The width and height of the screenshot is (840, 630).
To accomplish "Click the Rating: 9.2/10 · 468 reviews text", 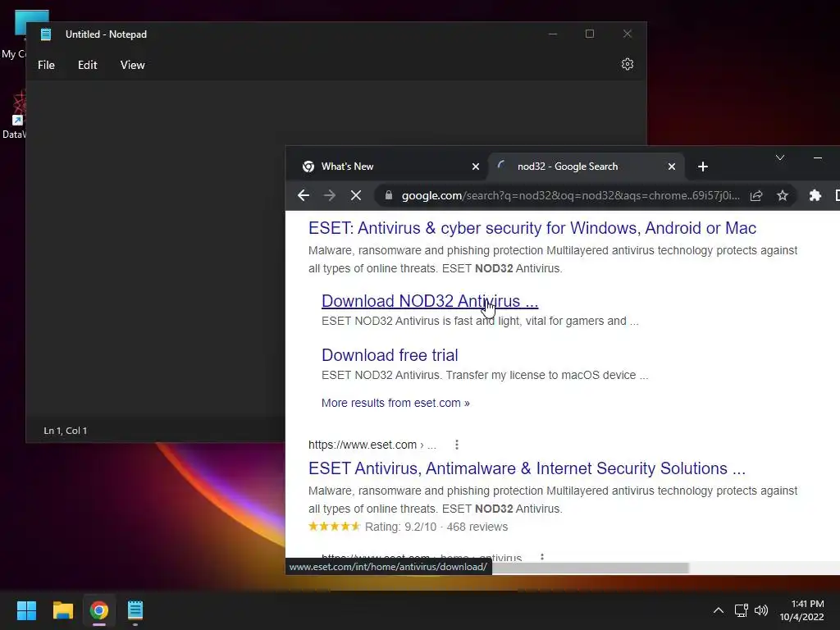I will 436,527.
